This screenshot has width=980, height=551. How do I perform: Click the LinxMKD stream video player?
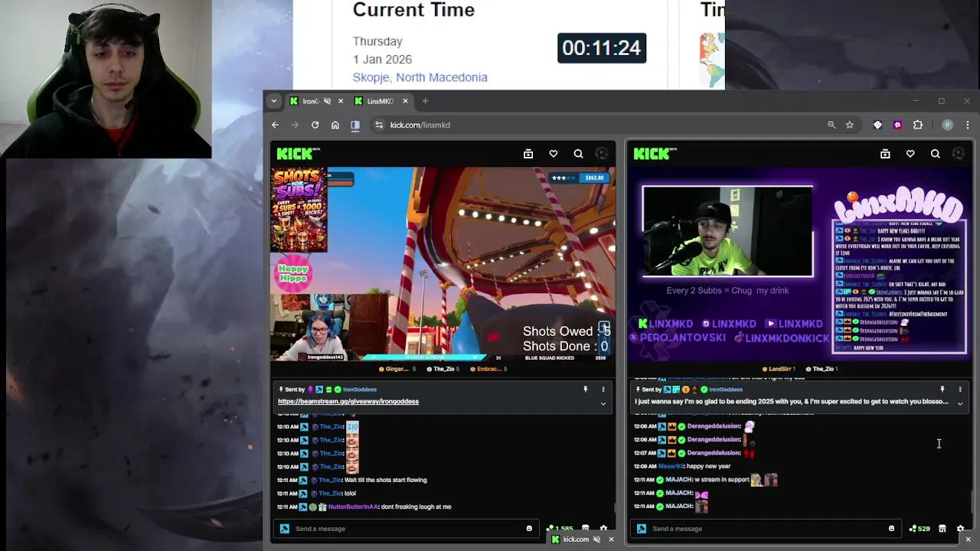pyautogui.click(x=800, y=264)
